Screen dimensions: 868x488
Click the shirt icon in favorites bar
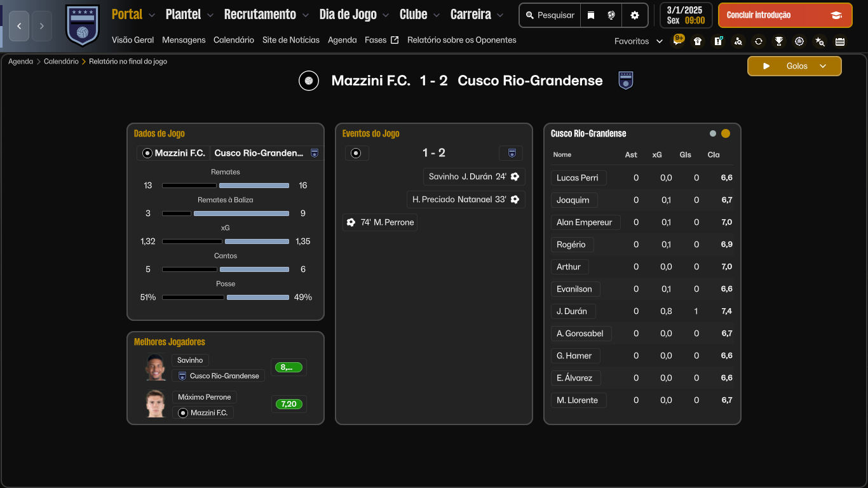click(698, 41)
